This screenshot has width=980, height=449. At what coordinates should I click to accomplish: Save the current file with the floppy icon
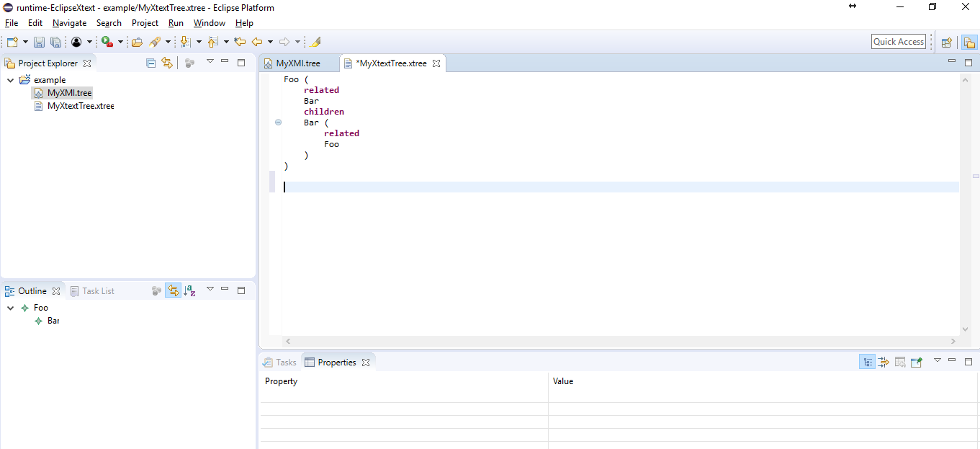(x=39, y=42)
